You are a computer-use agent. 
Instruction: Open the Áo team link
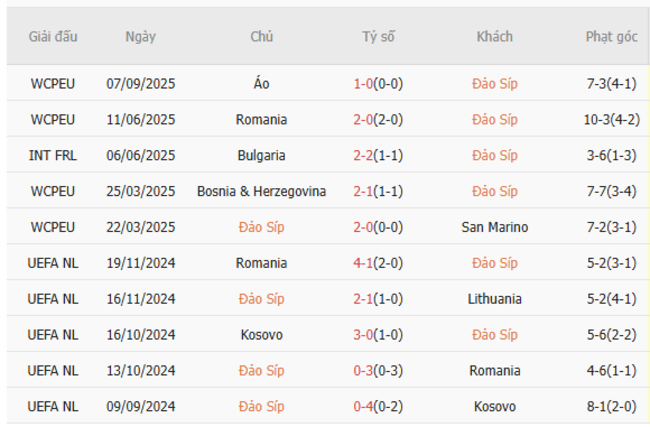pyautogui.click(x=262, y=84)
